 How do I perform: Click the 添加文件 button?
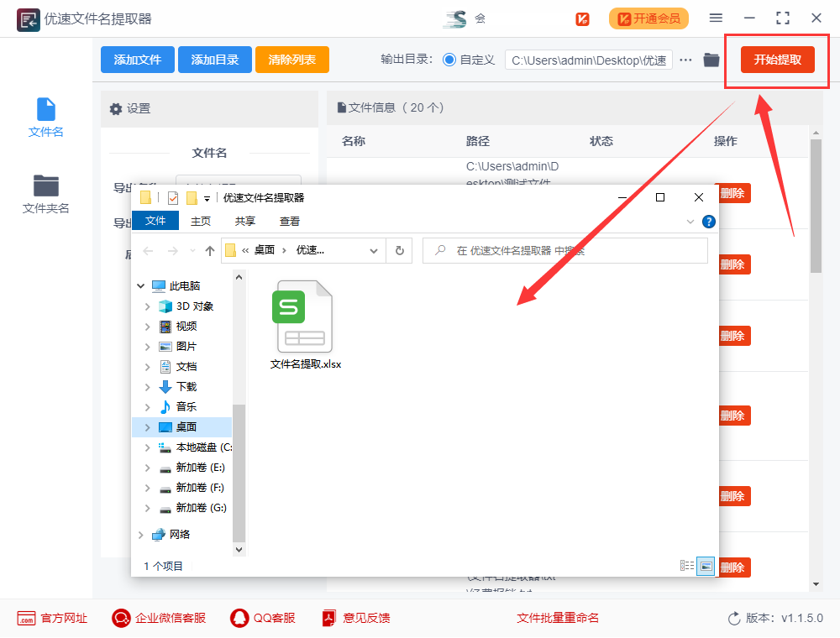click(137, 60)
